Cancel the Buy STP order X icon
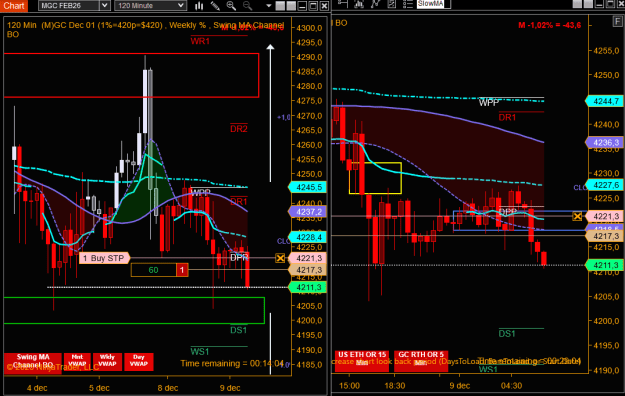625x396 pixels. [280, 258]
